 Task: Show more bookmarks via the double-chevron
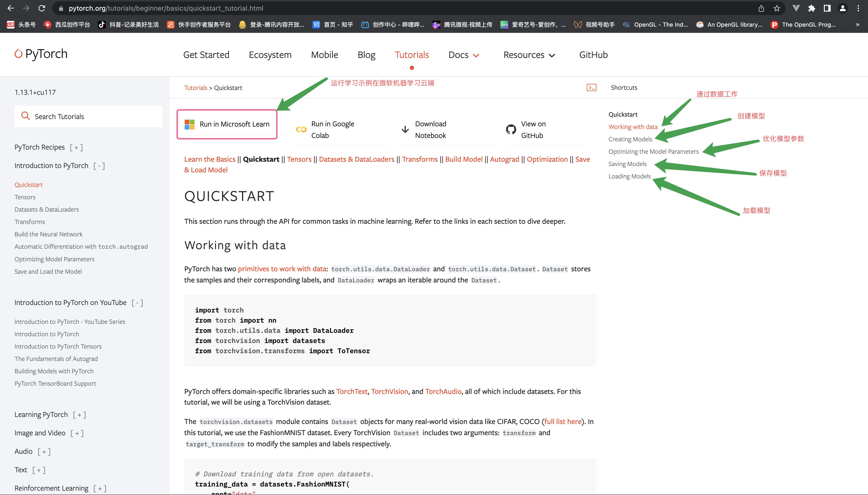pyautogui.click(x=858, y=24)
